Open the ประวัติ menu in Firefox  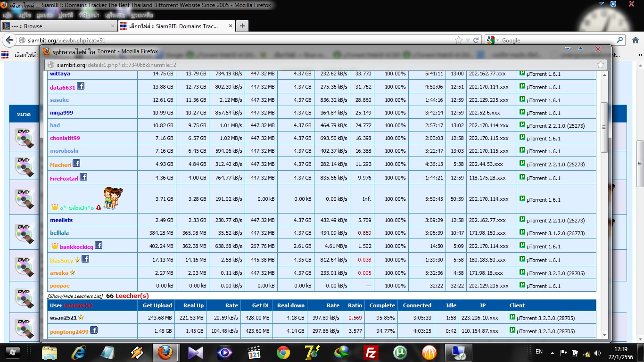click(66, 15)
